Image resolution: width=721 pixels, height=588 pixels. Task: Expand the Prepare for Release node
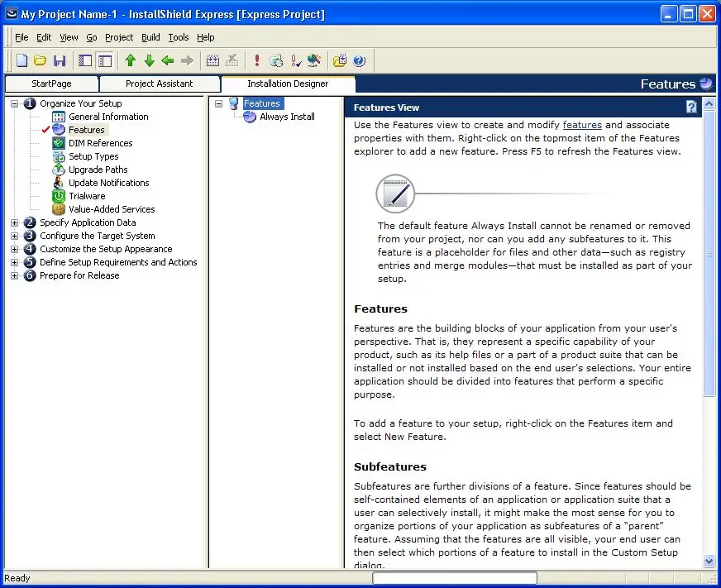pyautogui.click(x=14, y=276)
